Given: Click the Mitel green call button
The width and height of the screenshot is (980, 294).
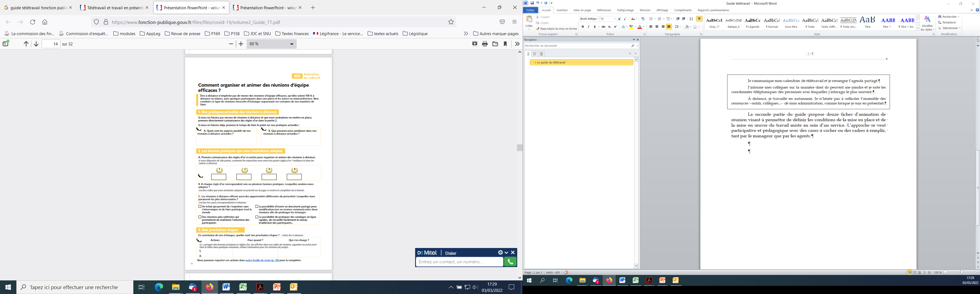Looking at the screenshot, I should coord(510,262).
